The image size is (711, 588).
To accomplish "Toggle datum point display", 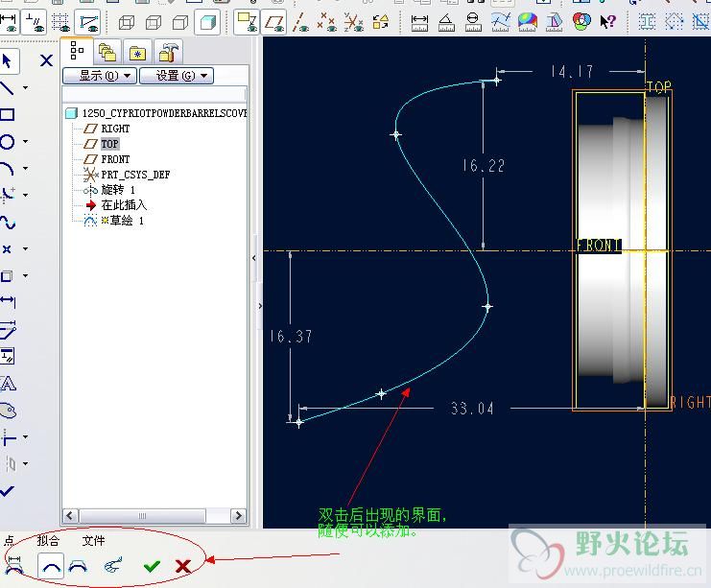I will [x=326, y=22].
